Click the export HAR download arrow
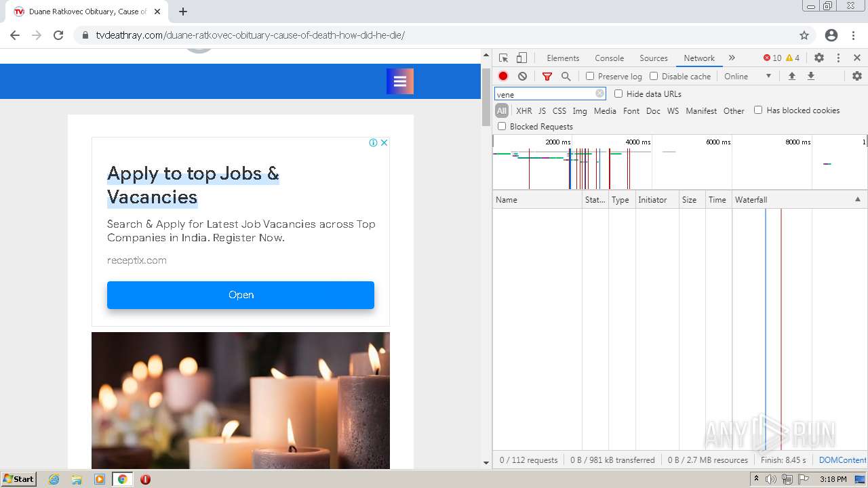This screenshot has height=488, width=868. tap(810, 77)
